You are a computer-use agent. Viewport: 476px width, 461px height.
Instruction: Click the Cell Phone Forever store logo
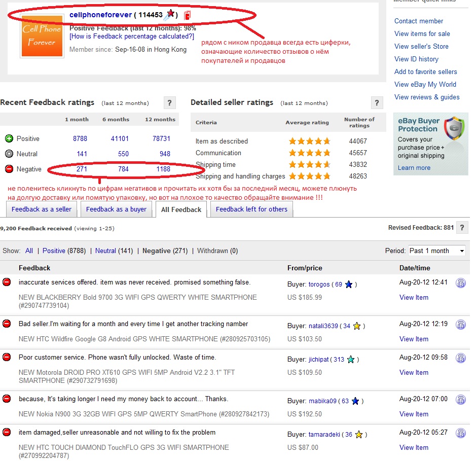tap(42, 36)
